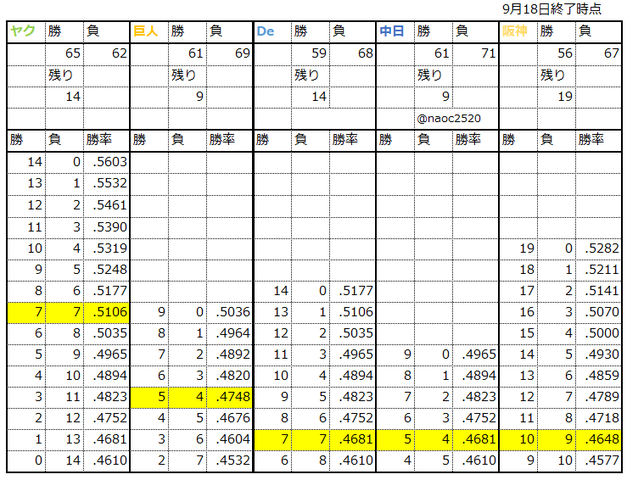The image size is (627, 480).
Task: Click 阪神 remaining games cell showing 19
Action: tap(557, 96)
